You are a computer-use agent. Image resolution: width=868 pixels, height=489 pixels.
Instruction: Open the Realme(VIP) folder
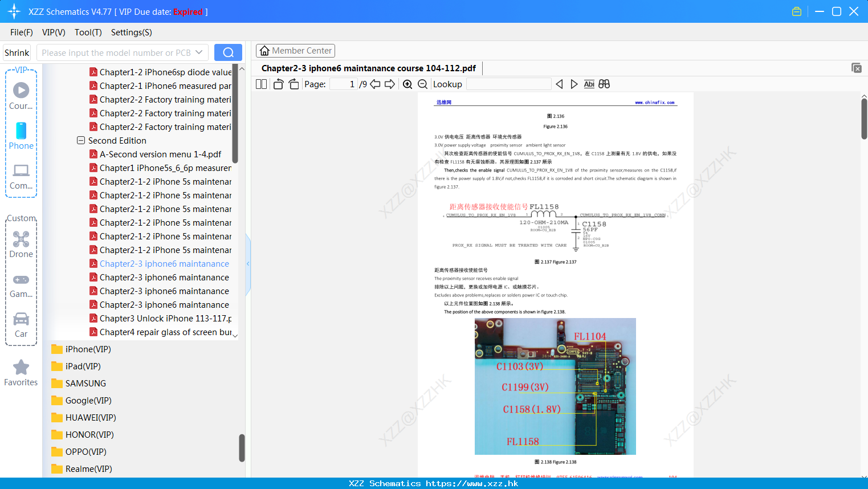tap(81, 469)
